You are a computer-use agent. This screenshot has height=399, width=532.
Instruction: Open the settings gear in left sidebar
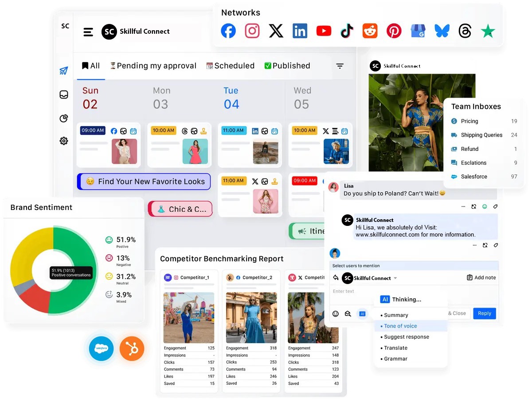click(64, 141)
